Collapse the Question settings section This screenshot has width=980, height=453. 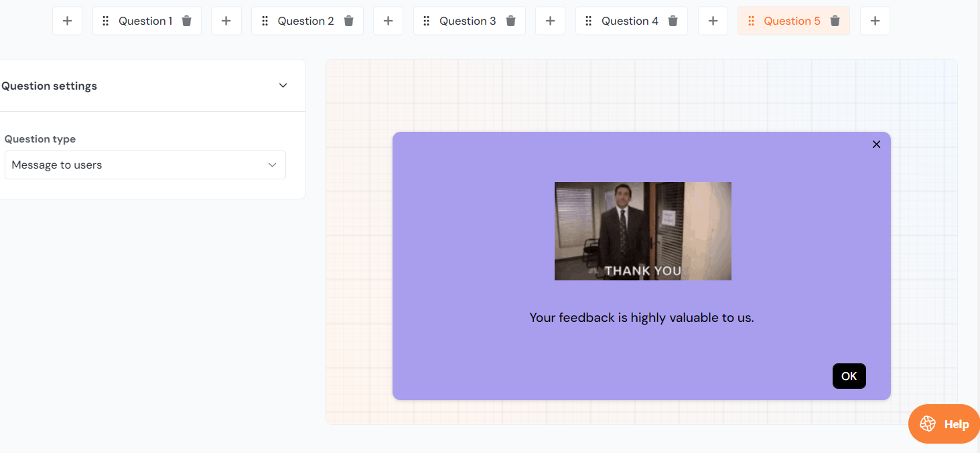tap(283, 85)
